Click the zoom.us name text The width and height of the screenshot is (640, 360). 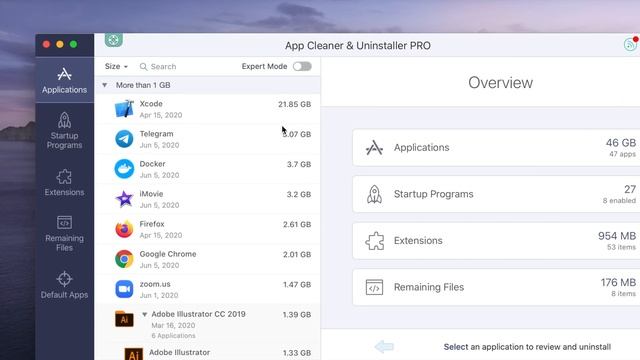coord(155,284)
